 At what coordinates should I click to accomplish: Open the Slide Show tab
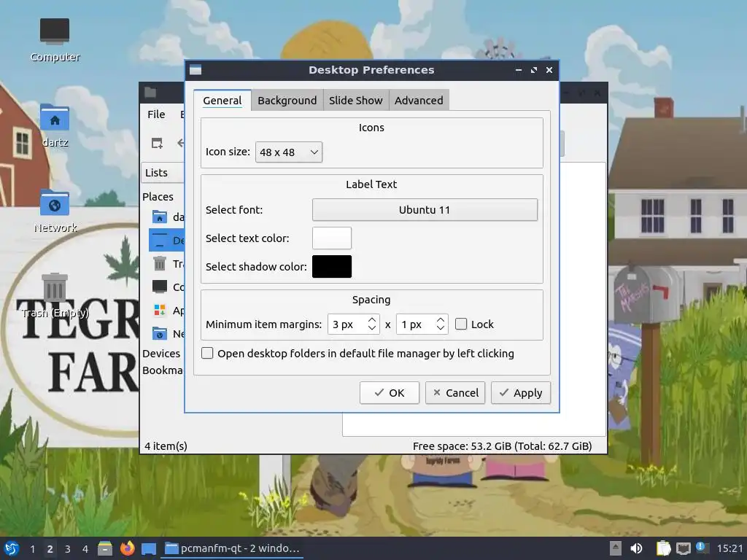tap(356, 101)
